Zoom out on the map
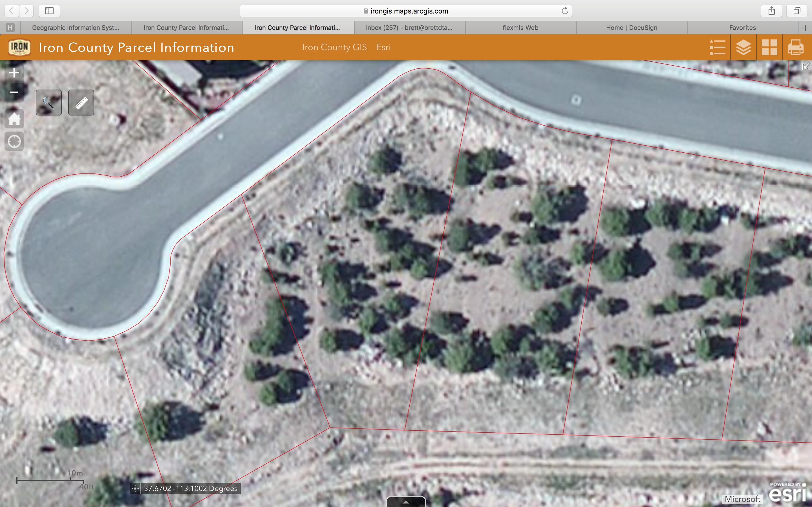 pos(14,92)
